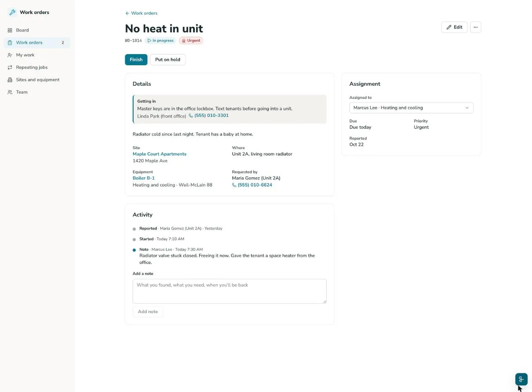The height and width of the screenshot is (392, 532).
Task: Click 'Unit 2A, living room radiator' text
Action: (262, 154)
